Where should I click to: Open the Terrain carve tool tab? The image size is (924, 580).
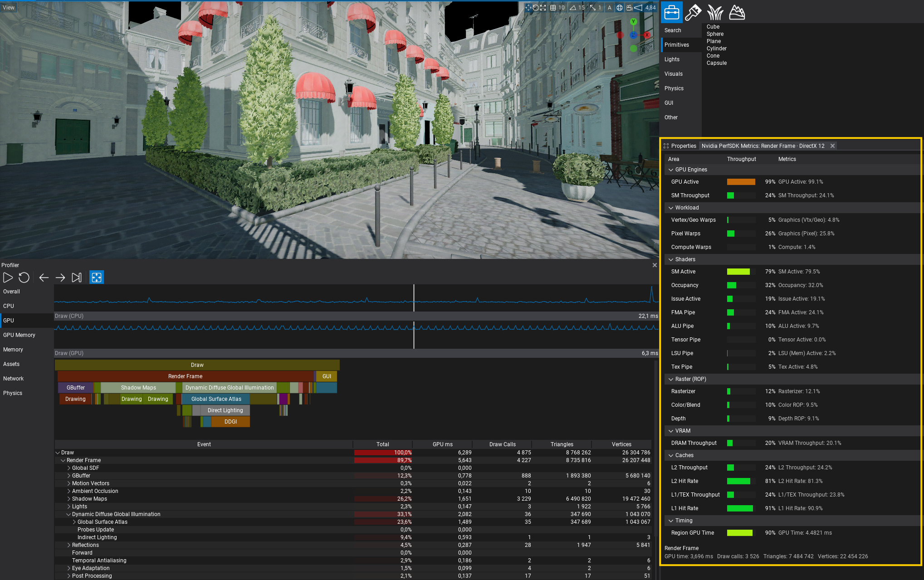pos(737,12)
